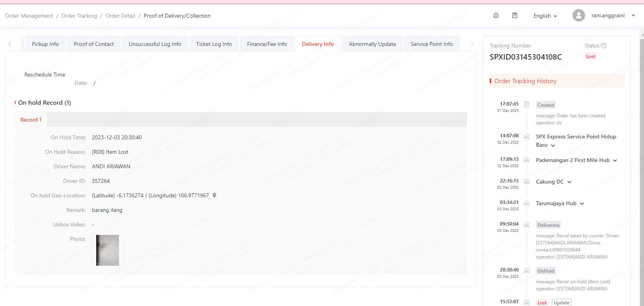Click message Order has been created

click(x=571, y=116)
